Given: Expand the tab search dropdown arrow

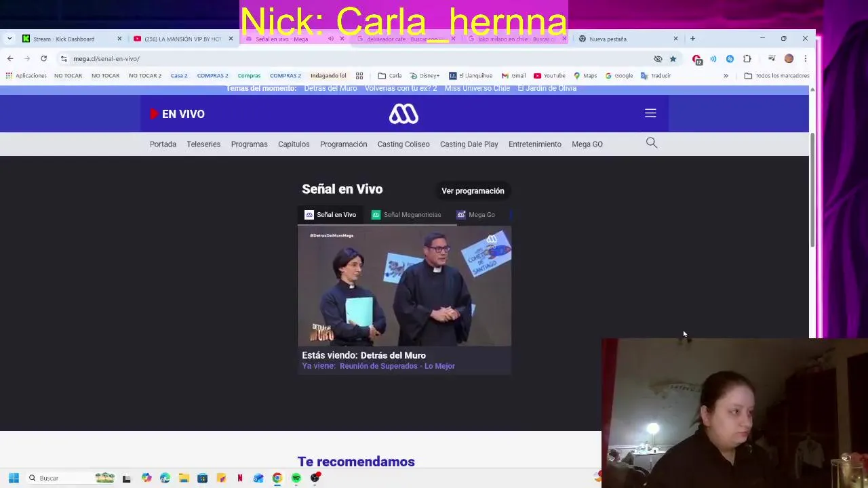Looking at the screenshot, I should (9, 39).
